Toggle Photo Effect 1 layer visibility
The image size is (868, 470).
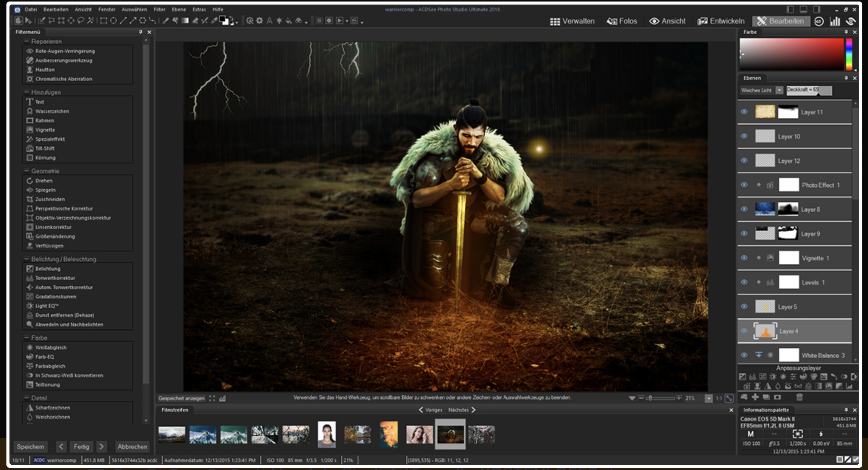[744, 185]
